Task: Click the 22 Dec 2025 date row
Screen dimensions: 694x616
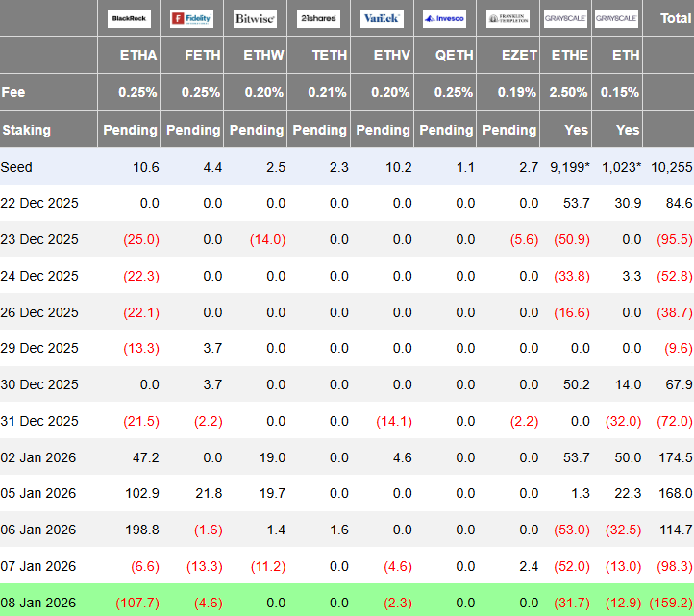Action: click(x=347, y=203)
